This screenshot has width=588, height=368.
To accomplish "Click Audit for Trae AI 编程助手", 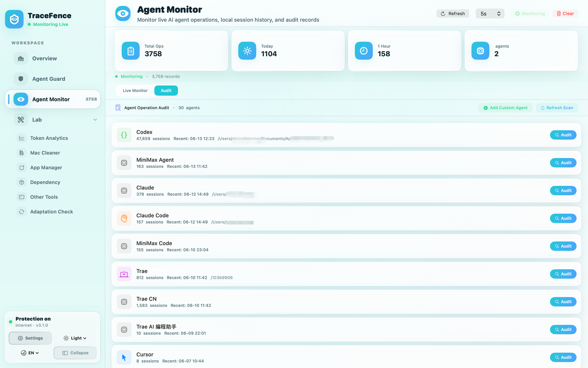I will [563, 329].
